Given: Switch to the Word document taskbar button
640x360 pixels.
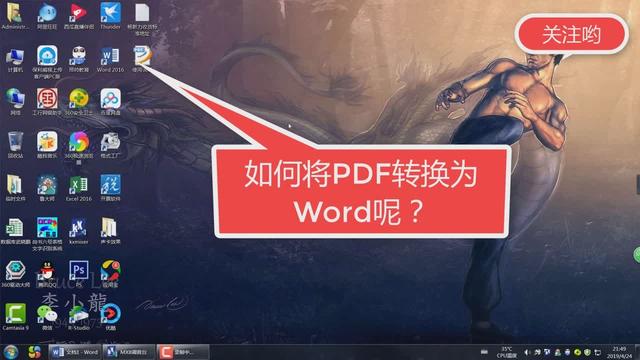Looking at the screenshot, I should tap(75, 352).
